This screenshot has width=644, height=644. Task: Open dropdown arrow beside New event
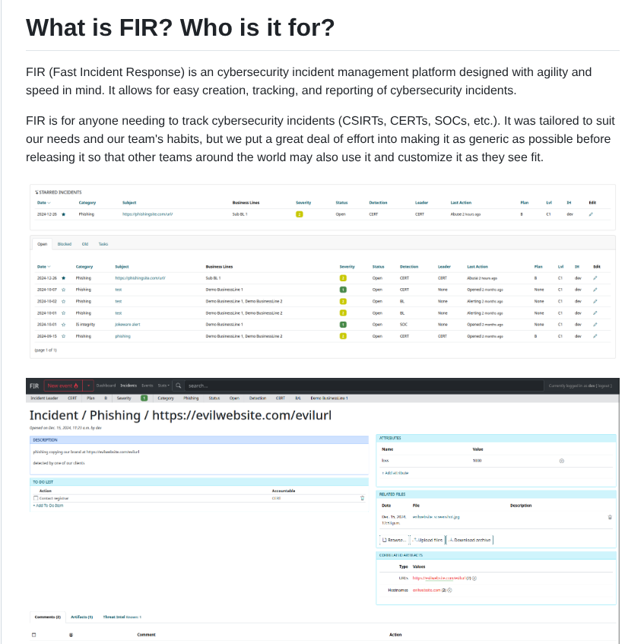click(x=88, y=385)
